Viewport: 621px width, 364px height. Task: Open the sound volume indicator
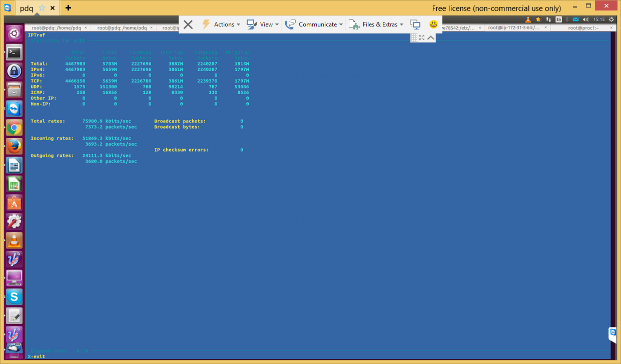(x=585, y=19)
